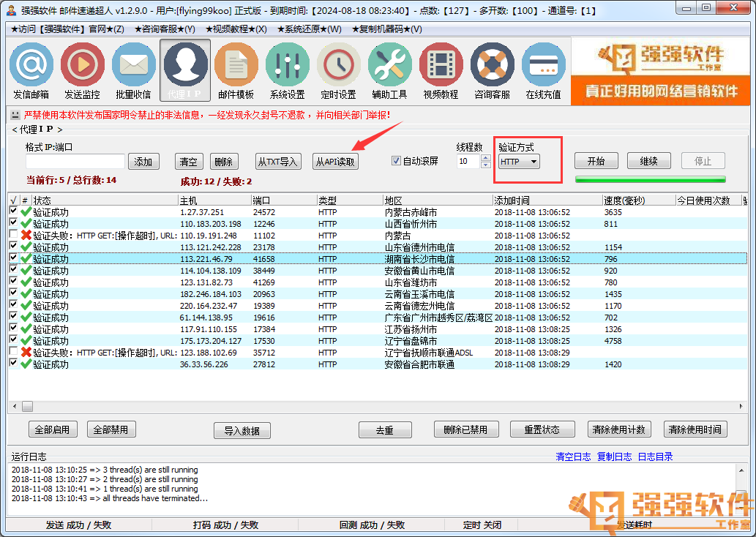Toggle the 自动滚屏 auto-scroll checkbox
The width and height of the screenshot is (756, 537).
pyautogui.click(x=397, y=161)
